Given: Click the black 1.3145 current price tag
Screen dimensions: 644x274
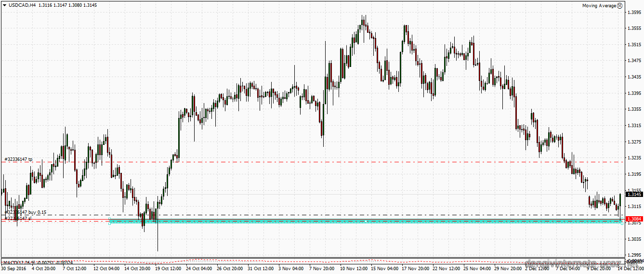Looking at the screenshot, I should click(x=634, y=194).
